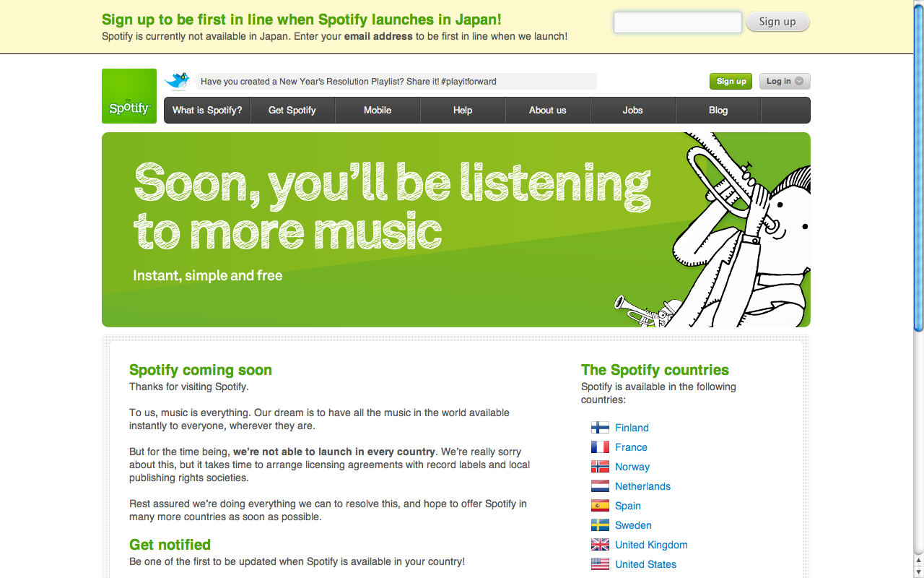The height and width of the screenshot is (578, 924).
Task: Open the Jobs navigation item
Action: coord(633,111)
